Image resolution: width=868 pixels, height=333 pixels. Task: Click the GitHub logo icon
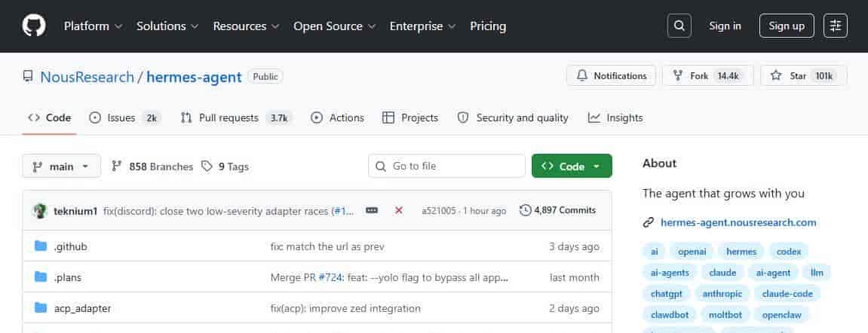(x=34, y=26)
